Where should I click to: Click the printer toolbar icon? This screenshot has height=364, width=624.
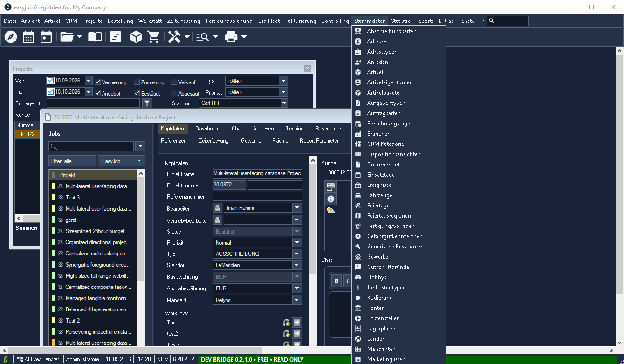[231, 37]
